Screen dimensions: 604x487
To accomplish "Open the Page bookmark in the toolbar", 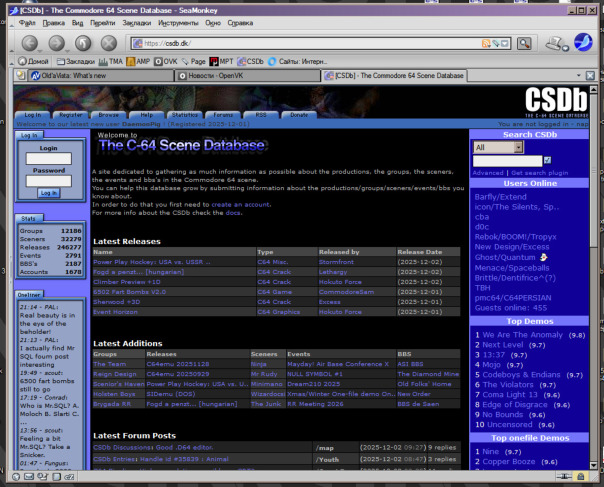I will pyautogui.click(x=194, y=61).
